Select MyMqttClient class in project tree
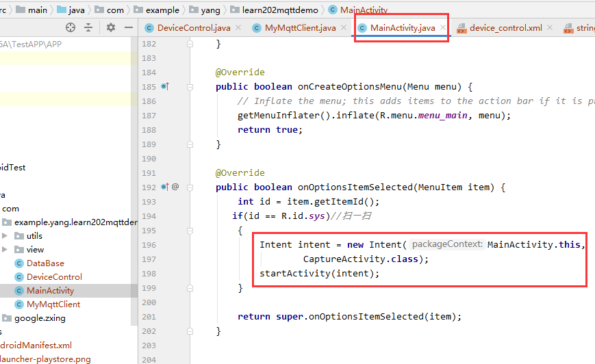The image size is (595, 364). pos(53,304)
